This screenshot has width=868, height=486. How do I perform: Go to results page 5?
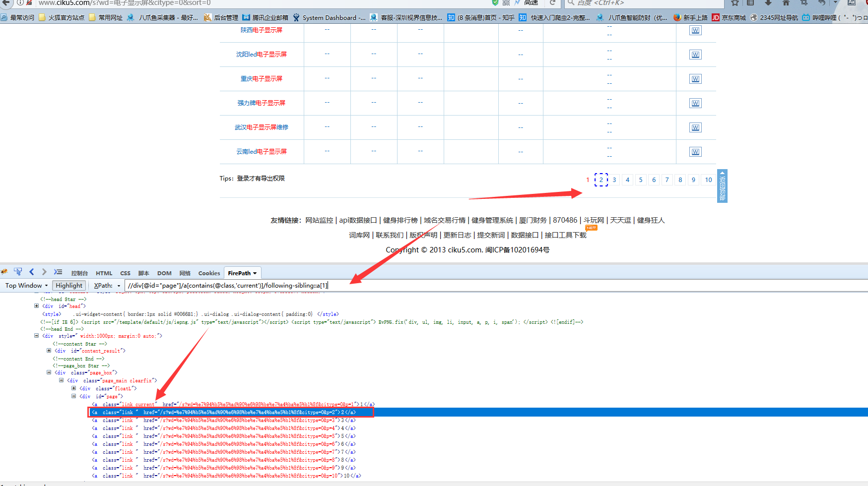pos(641,180)
